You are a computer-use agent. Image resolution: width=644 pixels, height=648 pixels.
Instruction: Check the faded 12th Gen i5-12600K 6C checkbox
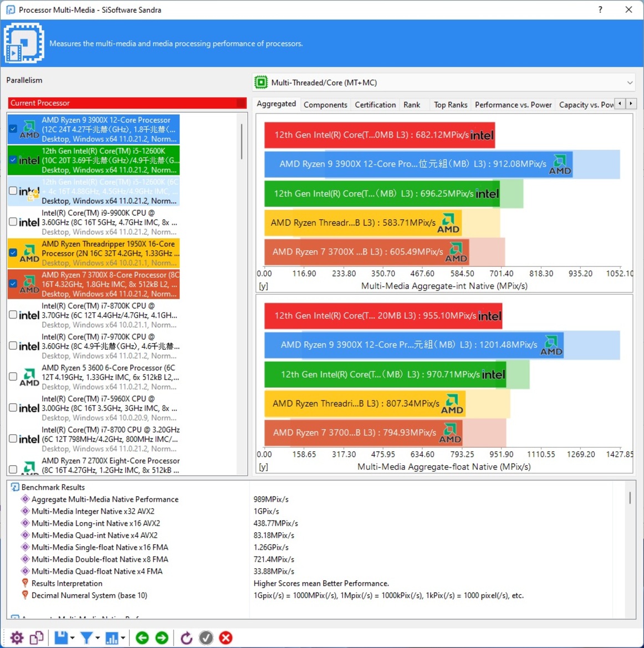(13, 191)
